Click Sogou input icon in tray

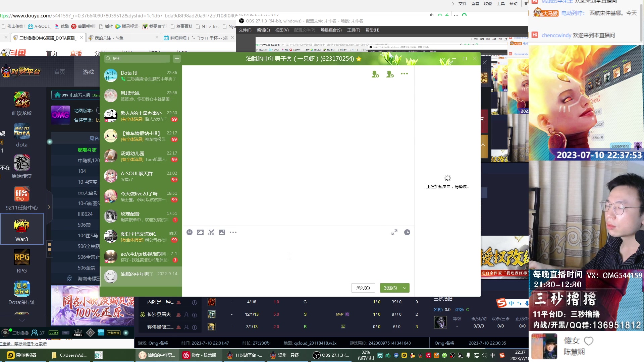[x=502, y=355]
